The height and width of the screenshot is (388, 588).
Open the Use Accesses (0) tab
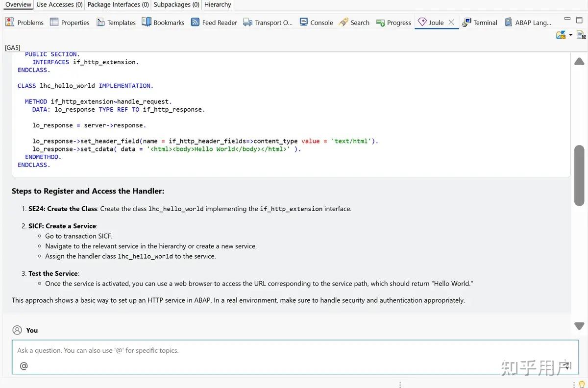point(59,4)
